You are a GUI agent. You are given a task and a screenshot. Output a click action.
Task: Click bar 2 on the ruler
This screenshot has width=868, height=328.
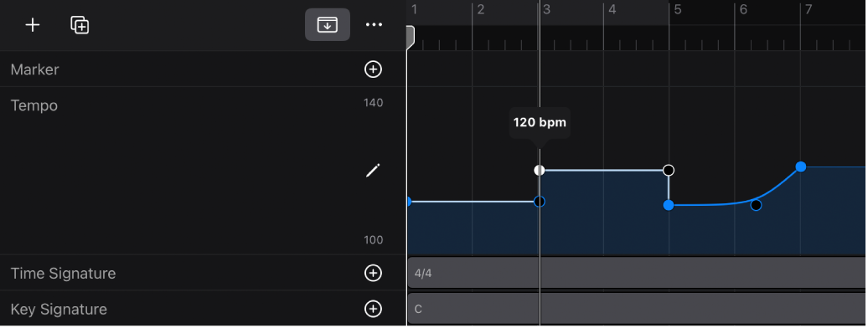(481, 9)
